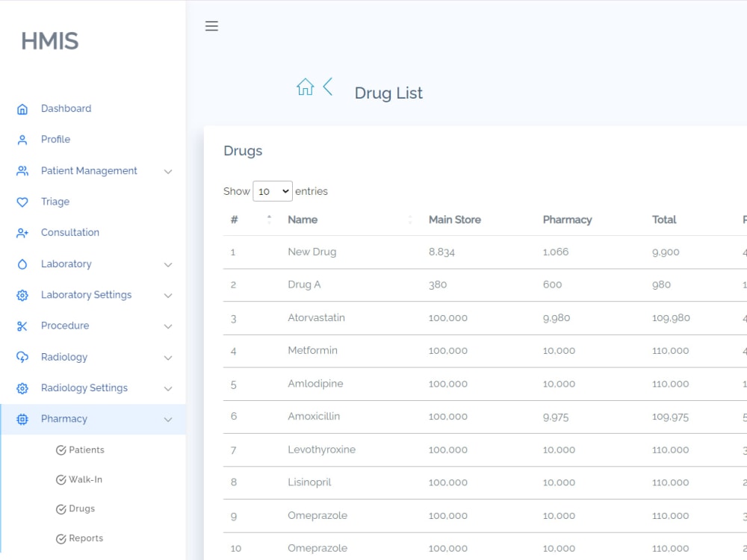
Task: Click the hamburger menu icon
Action: coord(211,25)
